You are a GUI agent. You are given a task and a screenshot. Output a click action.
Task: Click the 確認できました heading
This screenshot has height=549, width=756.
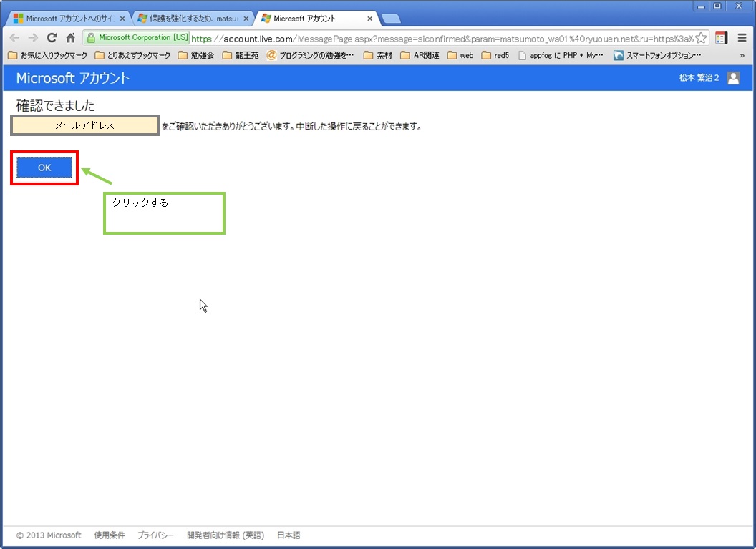[x=55, y=105]
